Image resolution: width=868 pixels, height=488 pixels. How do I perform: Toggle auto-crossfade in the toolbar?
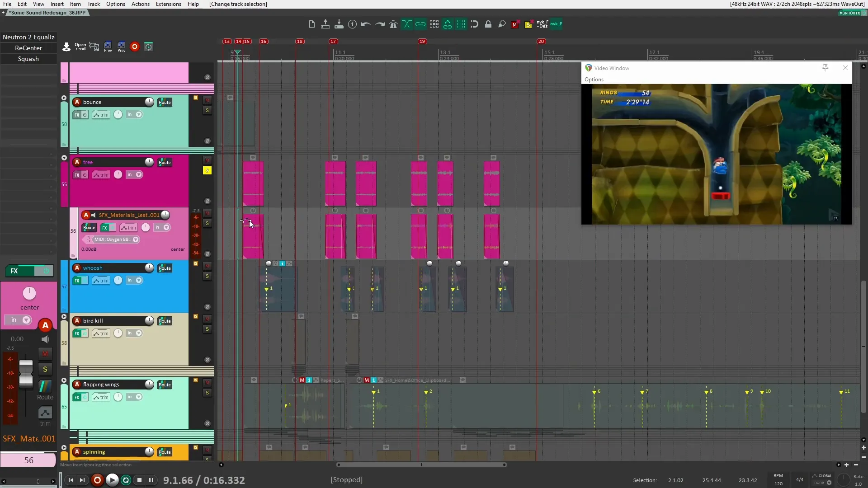click(407, 24)
